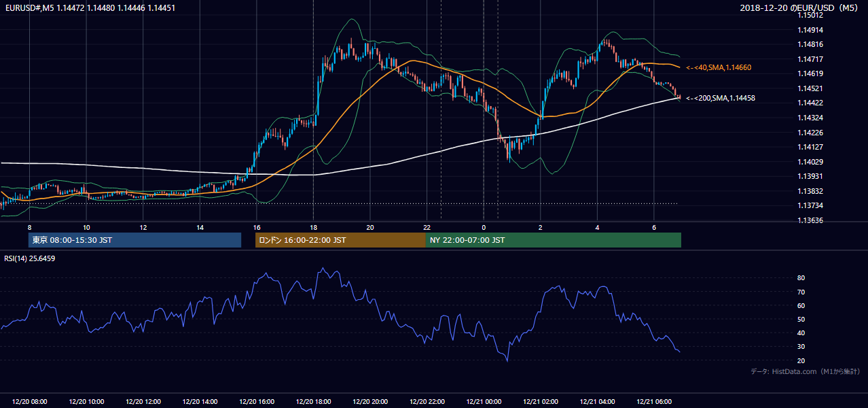Click the 12/21 06:00 time axis label
This screenshot has height=408, width=868.
point(654,402)
